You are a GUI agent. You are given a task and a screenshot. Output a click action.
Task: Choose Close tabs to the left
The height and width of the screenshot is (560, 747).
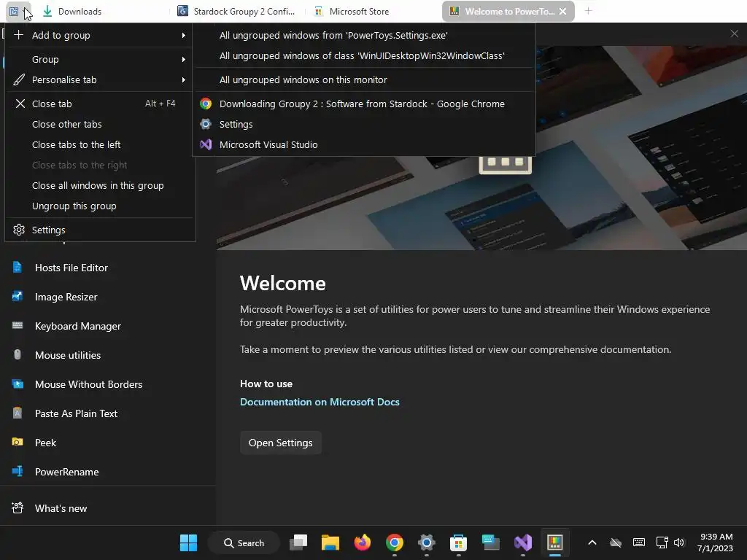(x=100, y=145)
